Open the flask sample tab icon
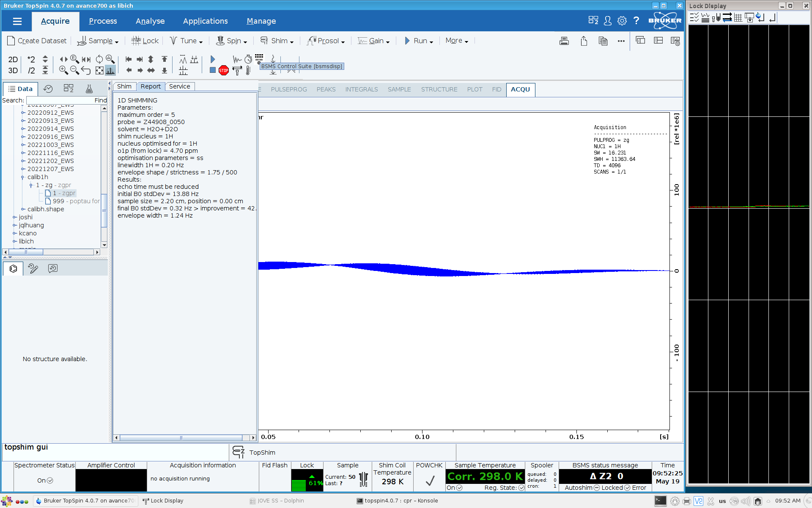 [x=89, y=89]
